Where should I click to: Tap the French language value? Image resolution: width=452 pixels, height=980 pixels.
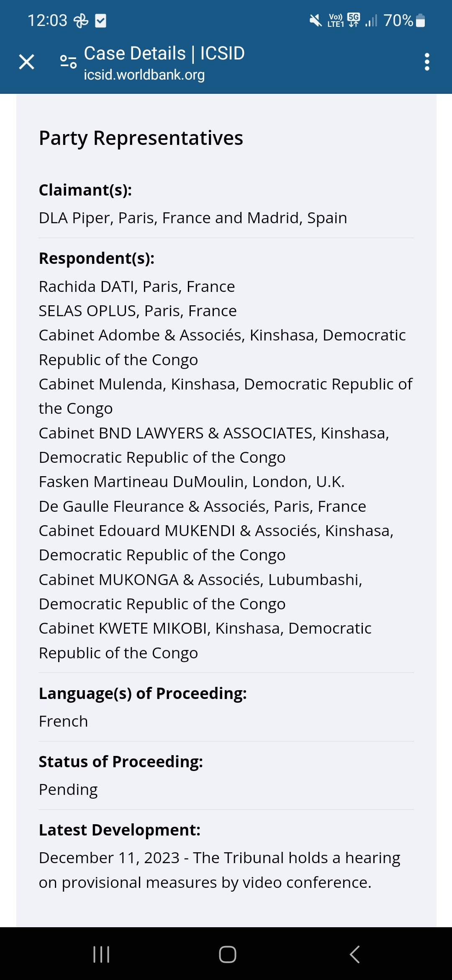point(63,721)
